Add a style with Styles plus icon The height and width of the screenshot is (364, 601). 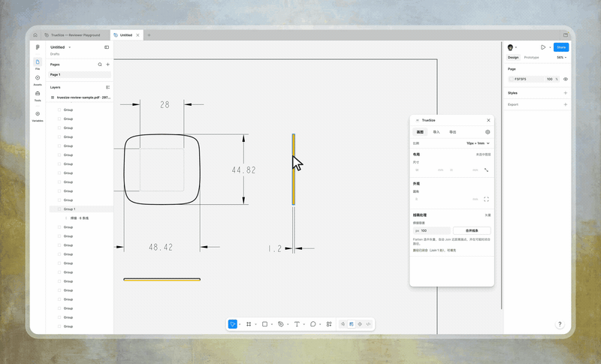(566, 93)
